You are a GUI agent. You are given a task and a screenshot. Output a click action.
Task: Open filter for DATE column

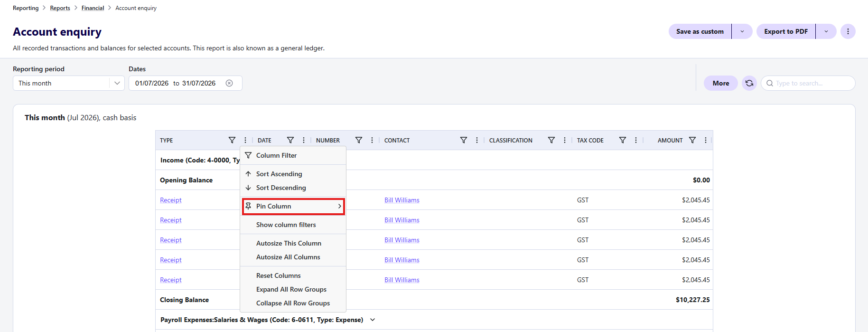[x=290, y=140]
